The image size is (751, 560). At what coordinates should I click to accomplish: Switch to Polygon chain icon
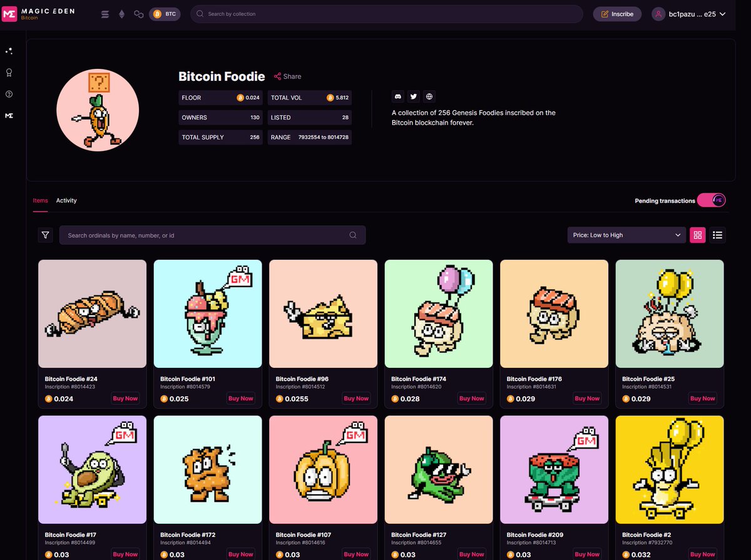139,14
